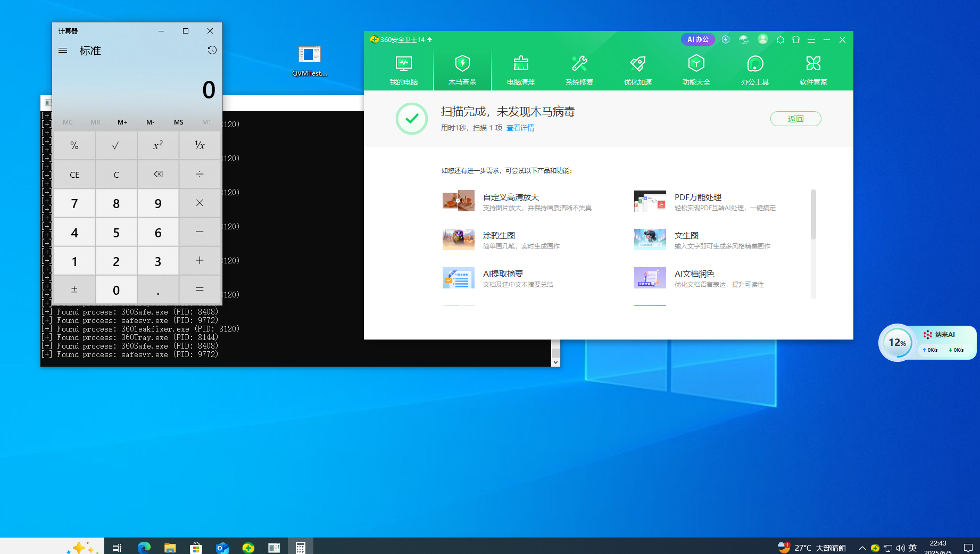Open the 自定义高清放大 feature thumbnail

[x=459, y=201]
